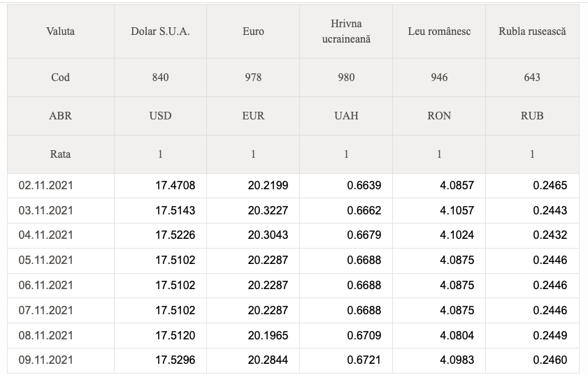Click the Valuta header cell
The image size is (588, 375).
coord(60,31)
